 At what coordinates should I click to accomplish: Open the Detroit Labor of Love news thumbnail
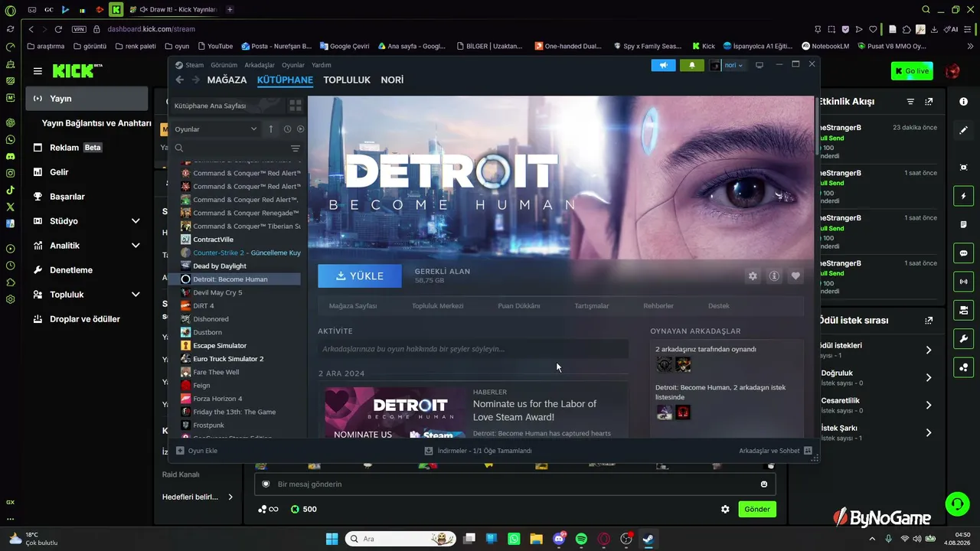click(395, 413)
